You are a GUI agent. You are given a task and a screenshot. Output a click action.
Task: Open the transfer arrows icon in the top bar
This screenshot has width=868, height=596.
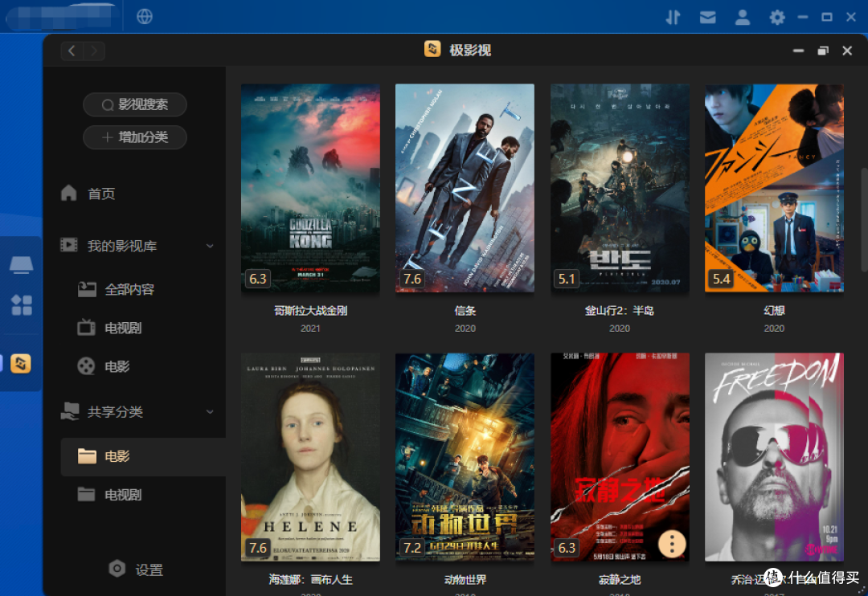pos(673,18)
